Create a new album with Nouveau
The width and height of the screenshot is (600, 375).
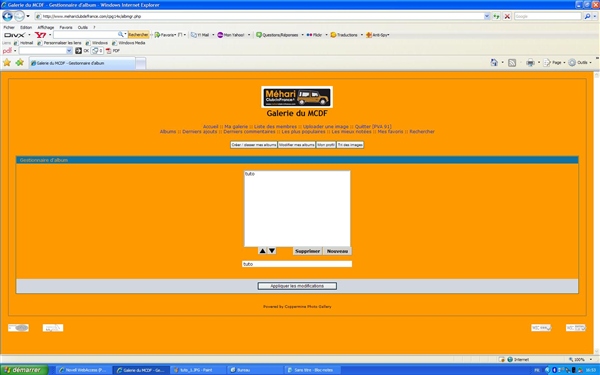pyautogui.click(x=337, y=251)
